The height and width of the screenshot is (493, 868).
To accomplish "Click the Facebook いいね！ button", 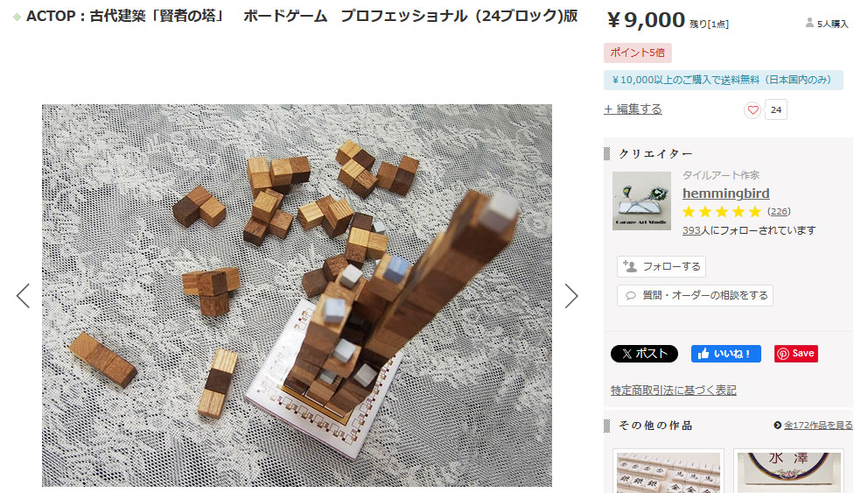I will tap(725, 354).
